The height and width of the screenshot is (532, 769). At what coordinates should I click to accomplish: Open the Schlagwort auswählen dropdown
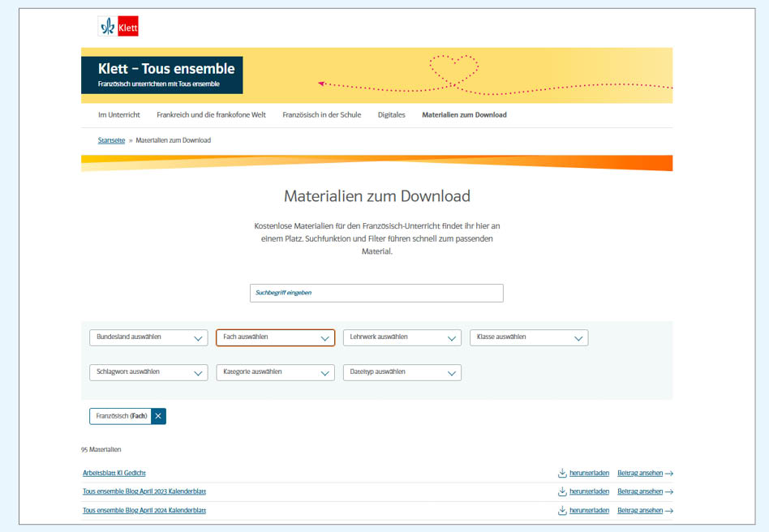coord(148,373)
